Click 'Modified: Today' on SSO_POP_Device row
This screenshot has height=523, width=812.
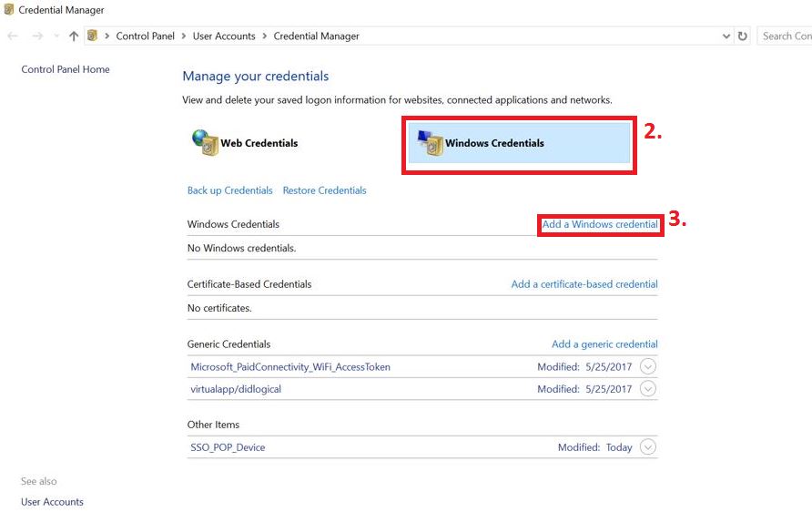[x=595, y=447]
